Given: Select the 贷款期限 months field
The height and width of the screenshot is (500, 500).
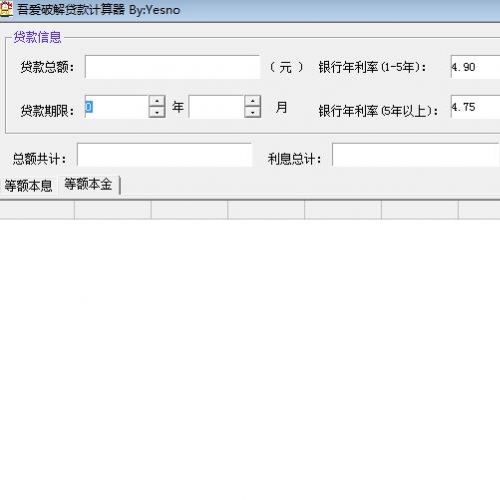Looking at the screenshot, I should (216, 107).
